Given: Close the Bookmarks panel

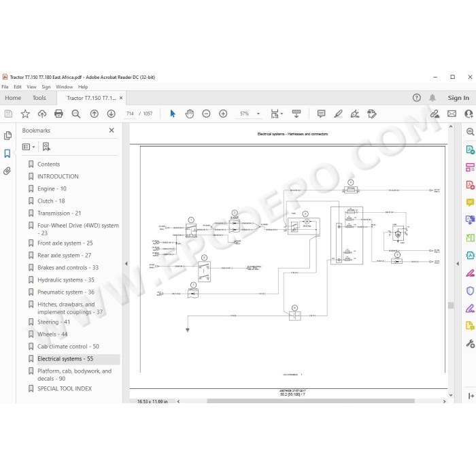Looking at the screenshot, I should [x=112, y=131].
